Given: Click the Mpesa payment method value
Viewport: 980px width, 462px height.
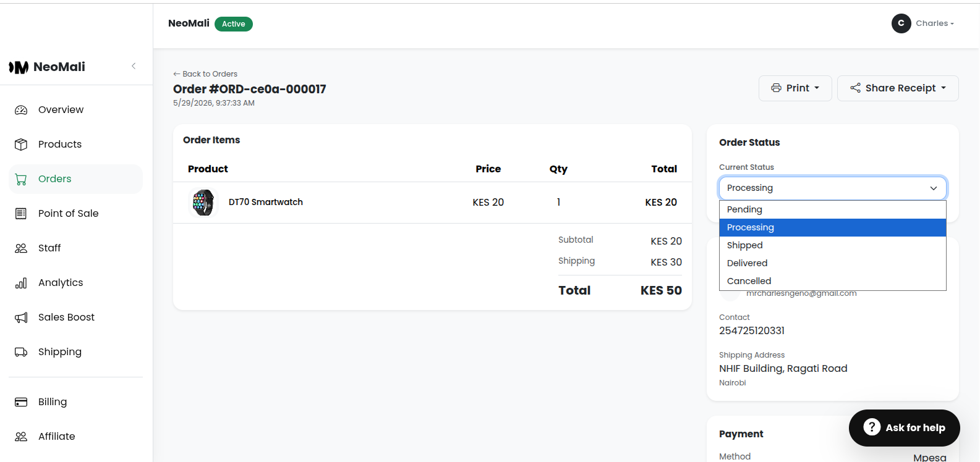Looking at the screenshot, I should [930, 458].
